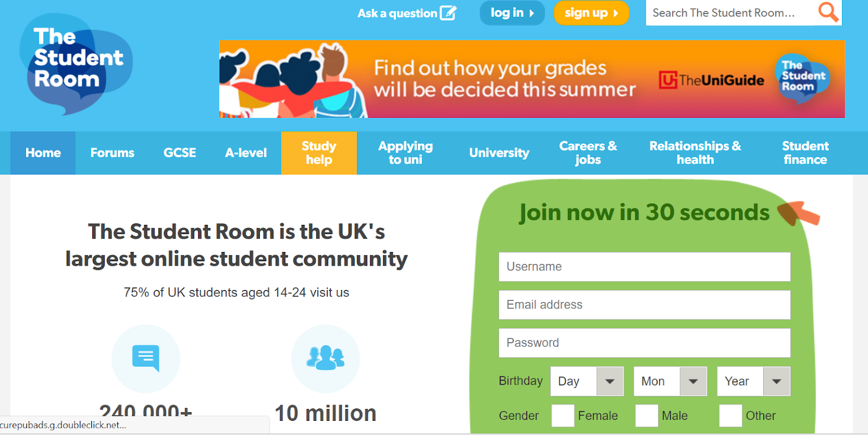
Task: Open the Study help tab
Action: pos(319,153)
